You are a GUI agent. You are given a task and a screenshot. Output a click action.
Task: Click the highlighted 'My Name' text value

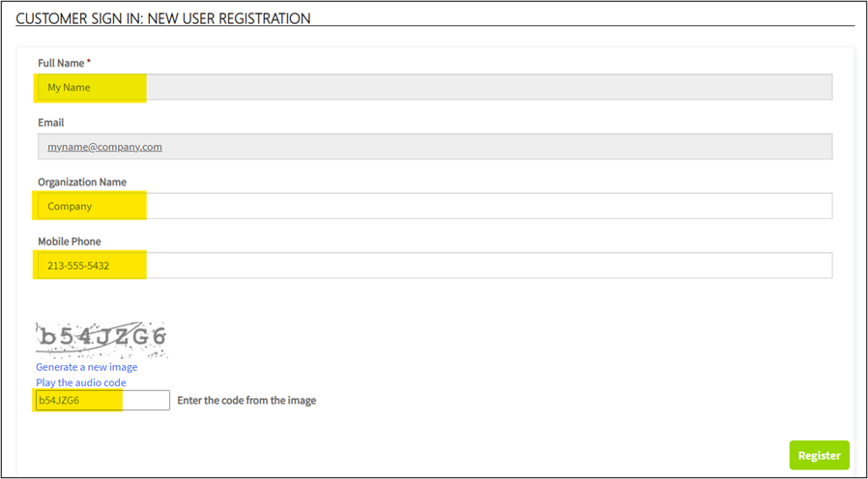click(x=69, y=87)
